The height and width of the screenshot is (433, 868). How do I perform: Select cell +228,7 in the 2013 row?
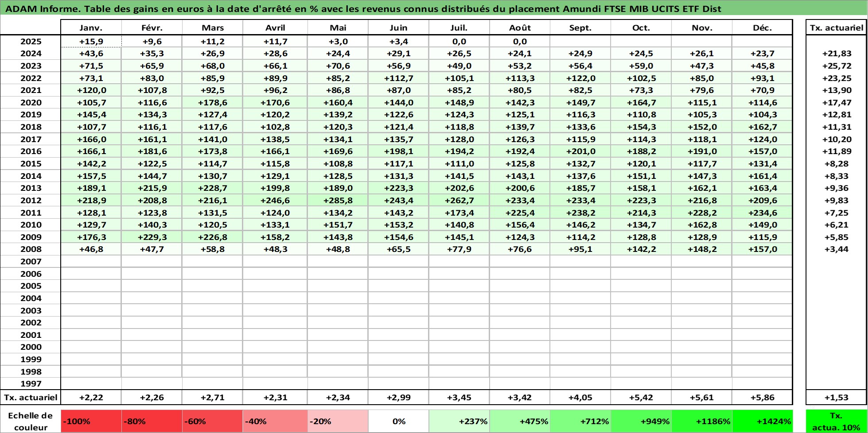(212, 188)
